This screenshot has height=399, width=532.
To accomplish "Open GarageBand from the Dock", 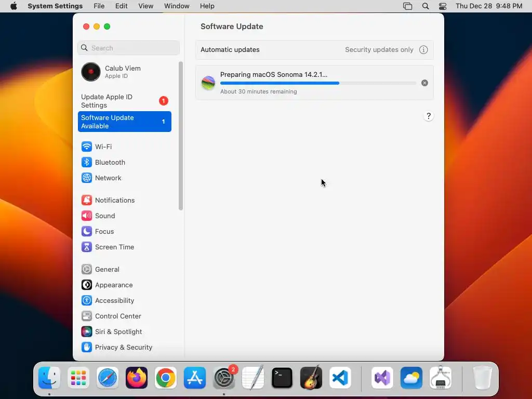I will [x=311, y=378].
